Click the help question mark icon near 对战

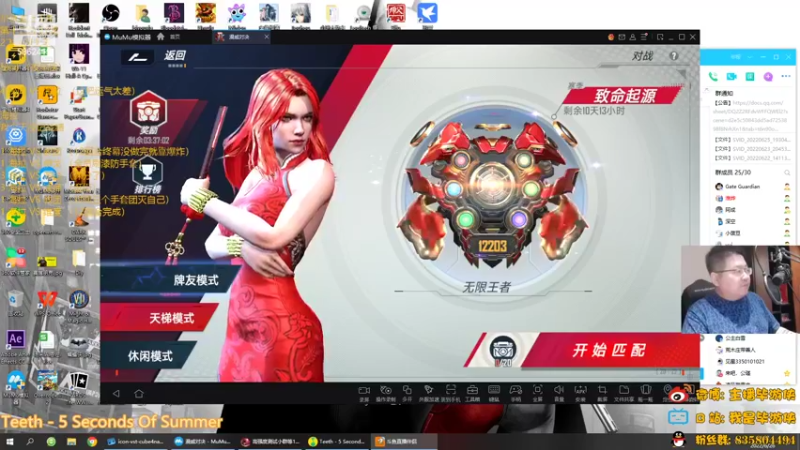coord(673,56)
